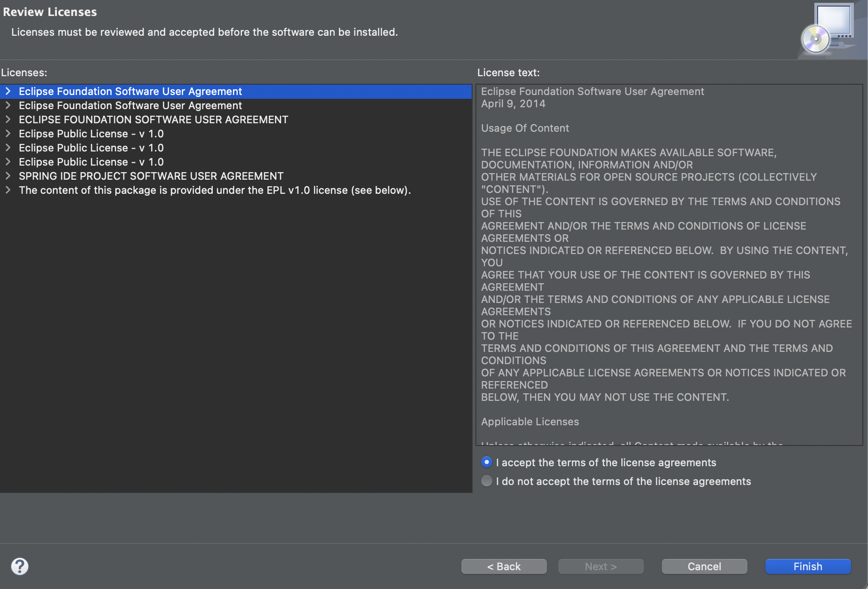Screen dimensions: 868x589
Task: Select SPRING IDE PROJECT SOFTWARE USER AGREEMENT row
Action: [236, 176]
